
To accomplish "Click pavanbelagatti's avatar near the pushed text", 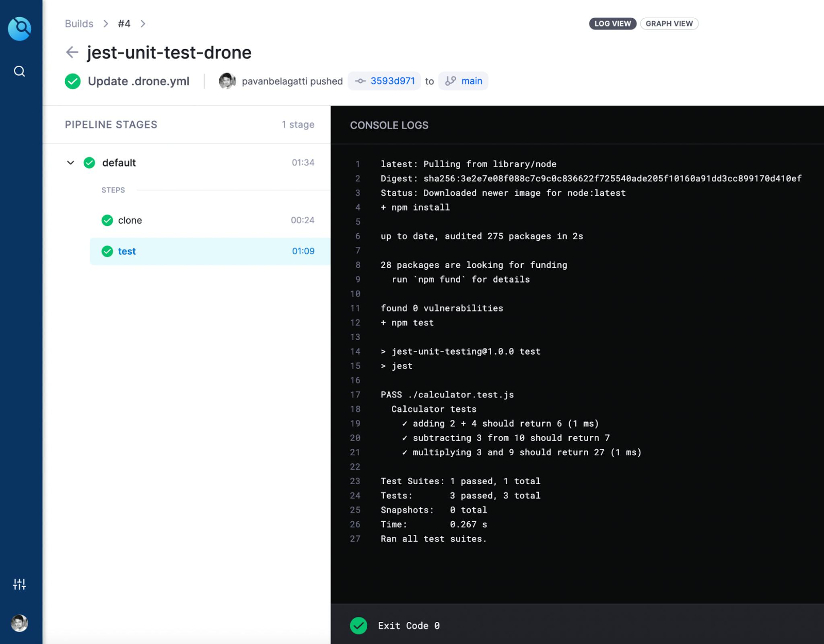I will pyautogui.click(x=227, y=81).
